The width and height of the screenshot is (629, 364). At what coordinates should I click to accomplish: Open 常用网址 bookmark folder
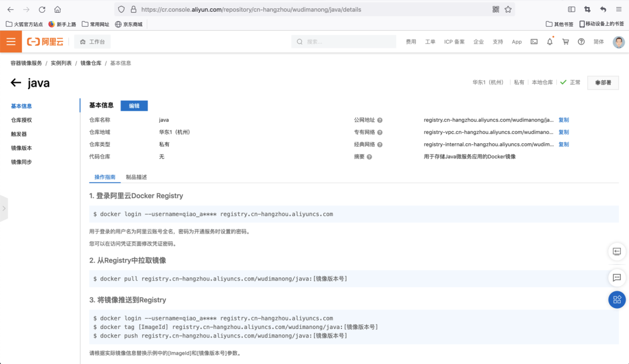click(96, 24)
